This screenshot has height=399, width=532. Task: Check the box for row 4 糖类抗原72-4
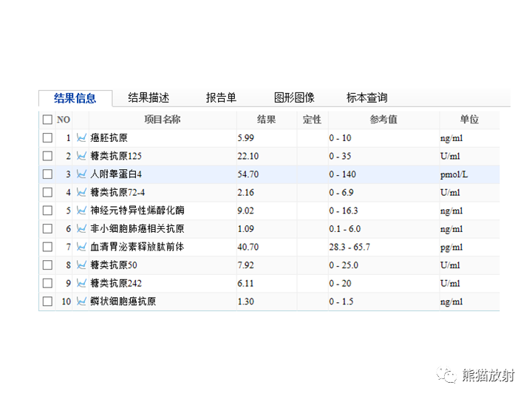tap(47, 192)
